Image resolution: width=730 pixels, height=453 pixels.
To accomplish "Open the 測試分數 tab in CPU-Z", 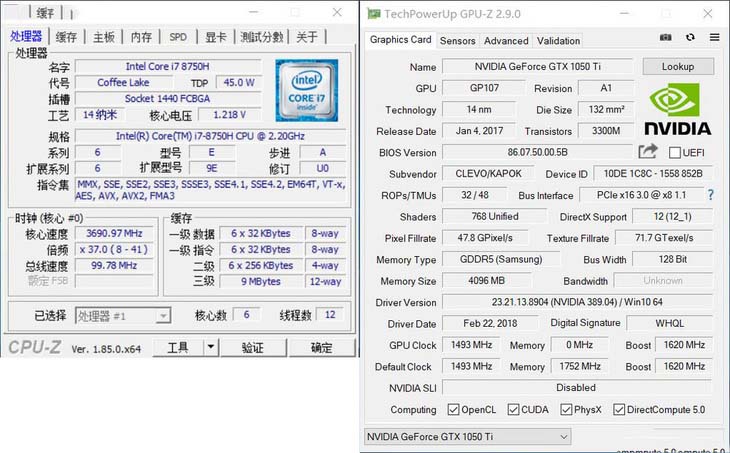I will [262, 37].
